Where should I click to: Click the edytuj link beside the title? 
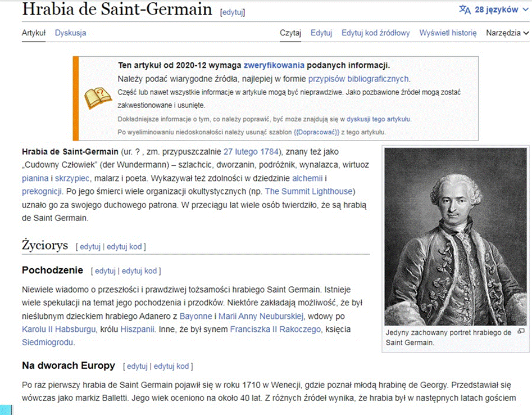(233, 12)
